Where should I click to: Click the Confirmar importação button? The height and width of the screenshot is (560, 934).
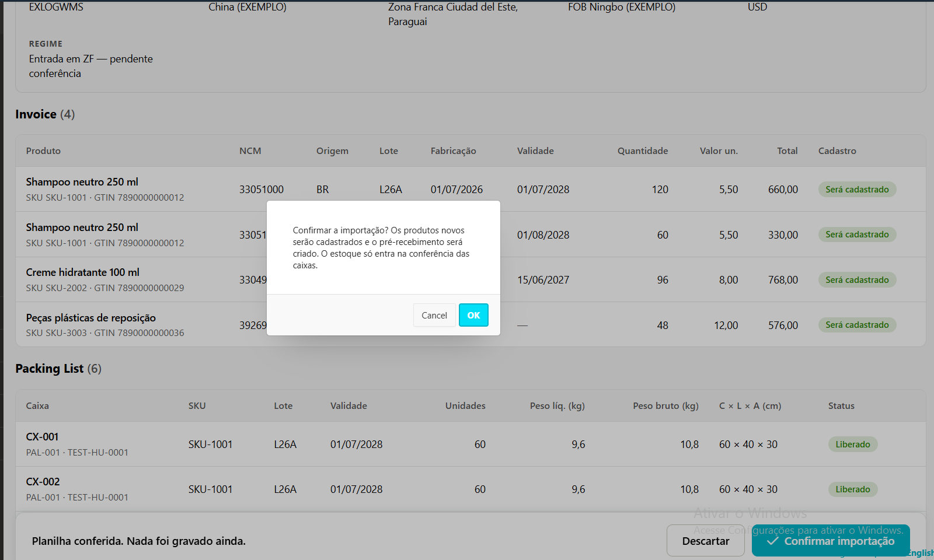831,541
